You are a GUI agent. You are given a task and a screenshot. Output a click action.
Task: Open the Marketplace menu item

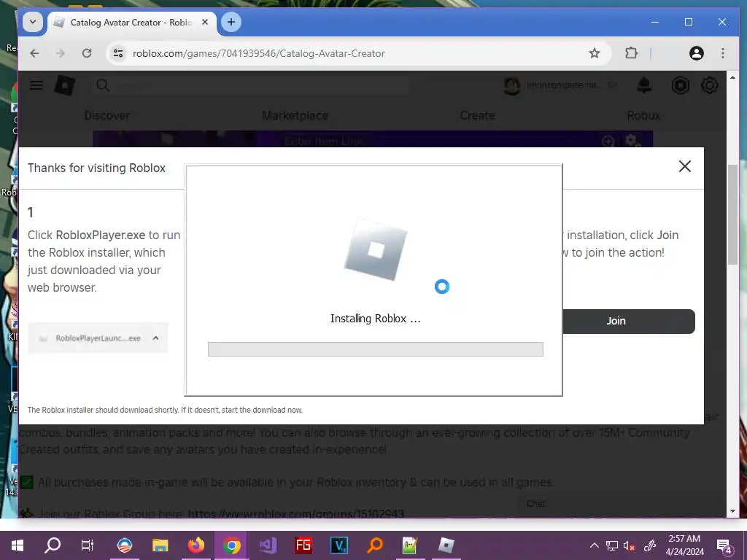[x=295, y=116]
